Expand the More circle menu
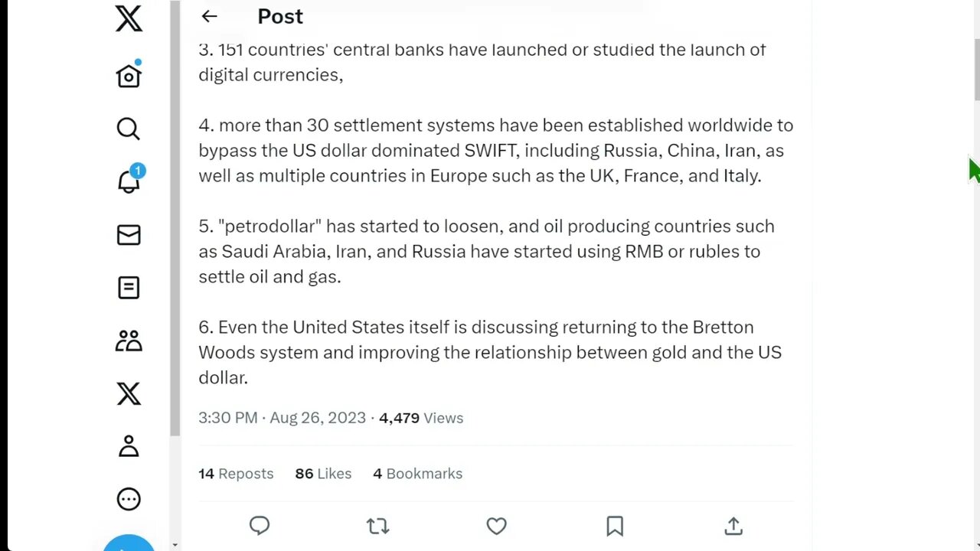Viewport: 980px width, 551px height. point(129,499)
